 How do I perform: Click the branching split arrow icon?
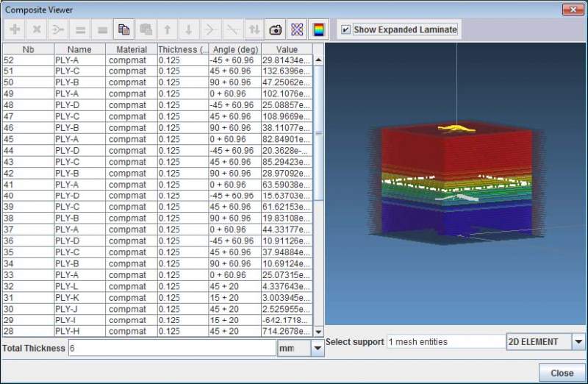coord(211,29)
